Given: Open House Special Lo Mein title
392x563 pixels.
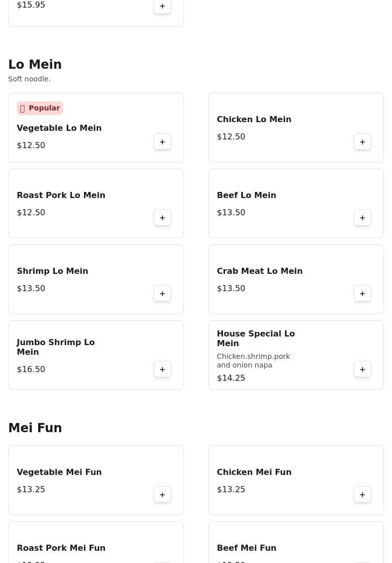Looking at the screenshot, I should point(256,339).
